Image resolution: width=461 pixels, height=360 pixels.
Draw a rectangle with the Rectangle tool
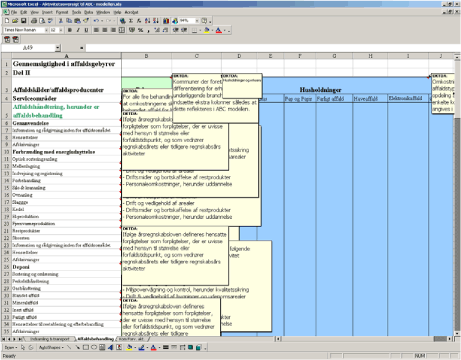point(86,348)
